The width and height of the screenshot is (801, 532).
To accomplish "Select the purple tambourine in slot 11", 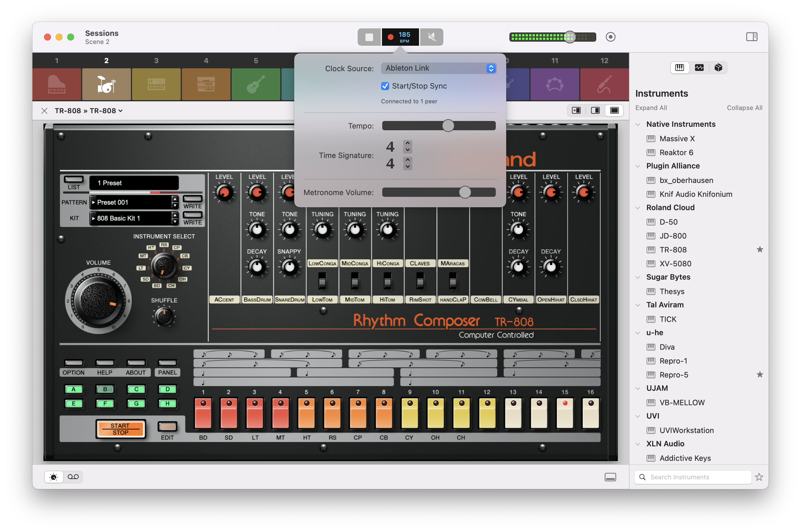I will coord(555,84).
